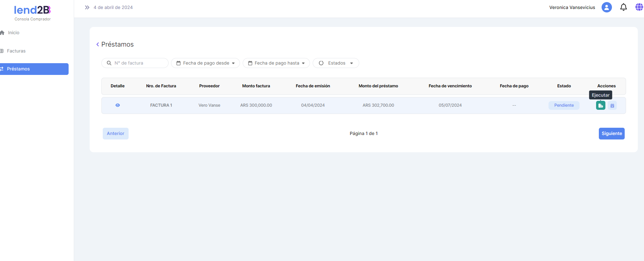Open the notifications bell
Image resolution: width=644 pixels, height=261 pixels.
click(x=623, y=7)
